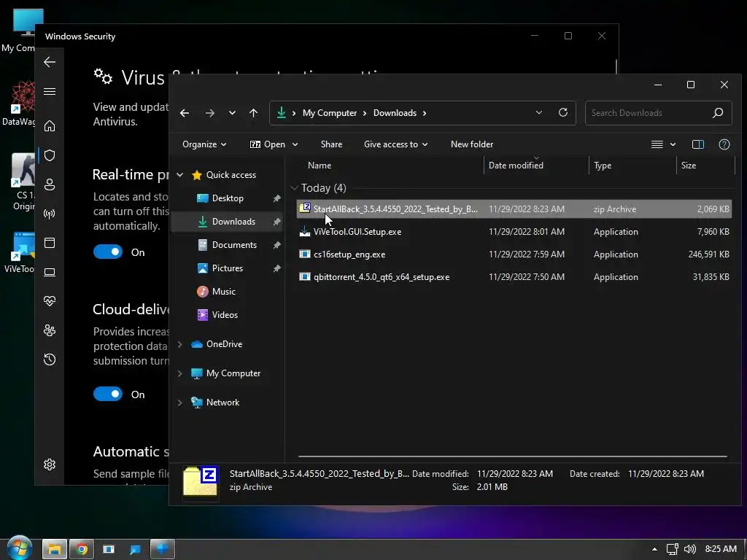Open Device security icon
The width and height of the screenshot is (747, 560).
50,272
